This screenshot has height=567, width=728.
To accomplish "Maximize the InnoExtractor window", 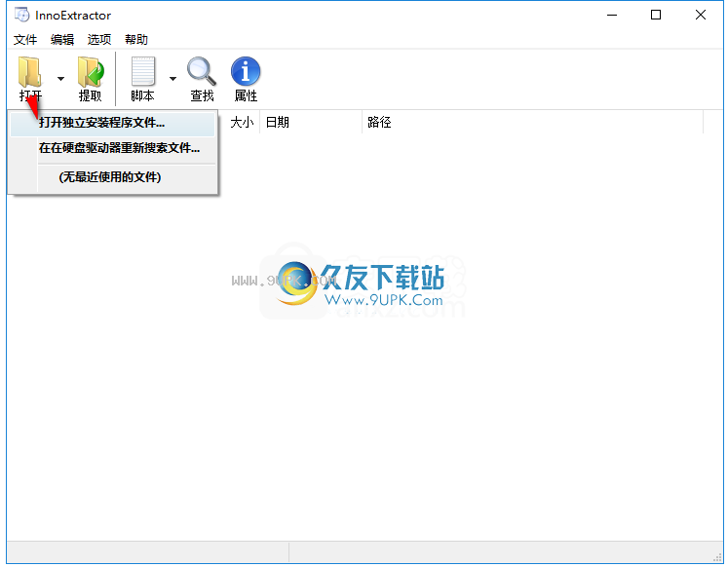I will (x=656, y=16).
